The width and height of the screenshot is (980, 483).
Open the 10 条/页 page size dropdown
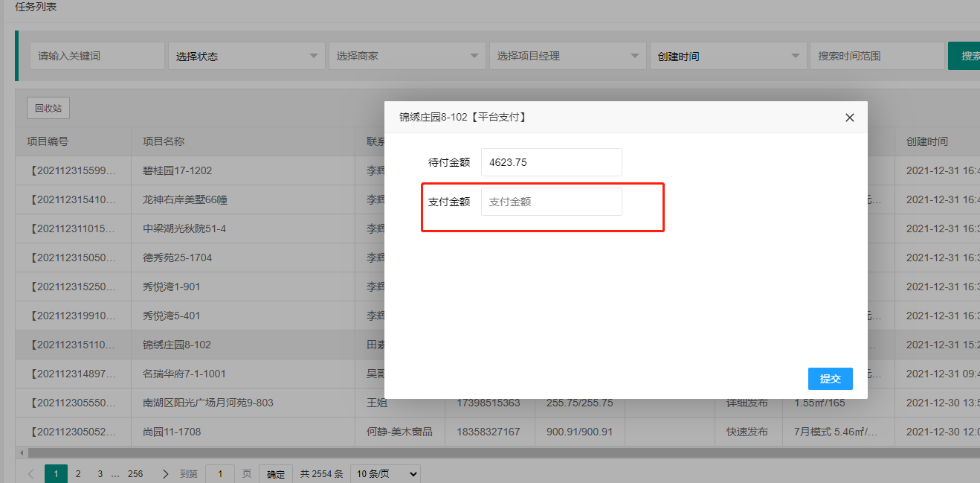(385, 474)
